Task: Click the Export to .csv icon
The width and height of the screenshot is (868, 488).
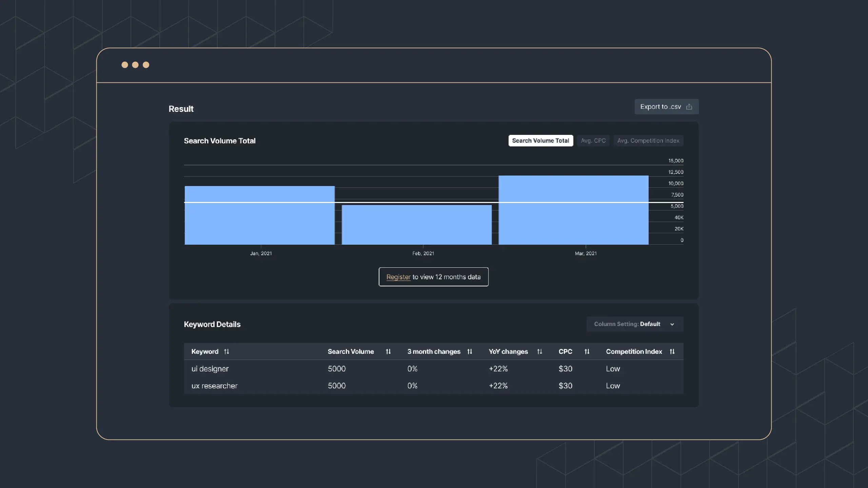Action: point(689,106)
